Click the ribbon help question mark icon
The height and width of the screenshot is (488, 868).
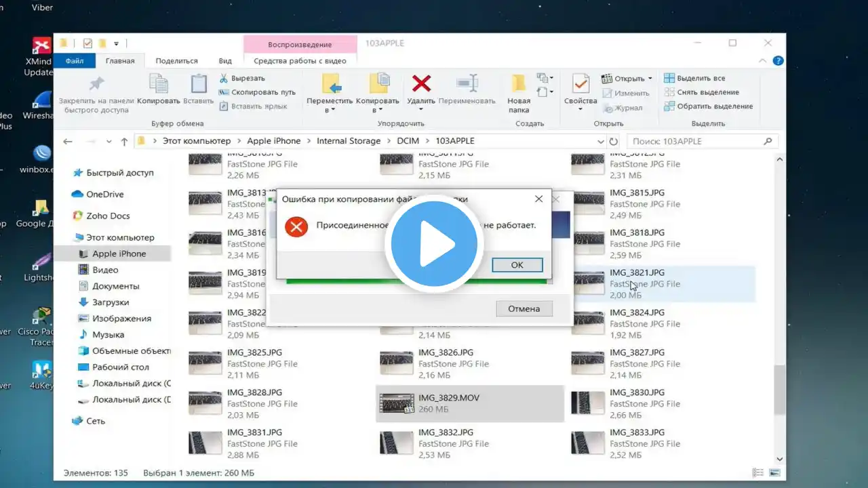[779, 60]
